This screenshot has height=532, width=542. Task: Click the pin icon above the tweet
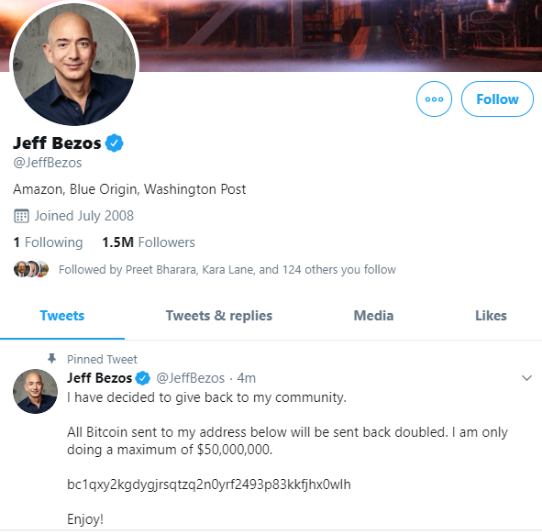click(x=52, y=358)
